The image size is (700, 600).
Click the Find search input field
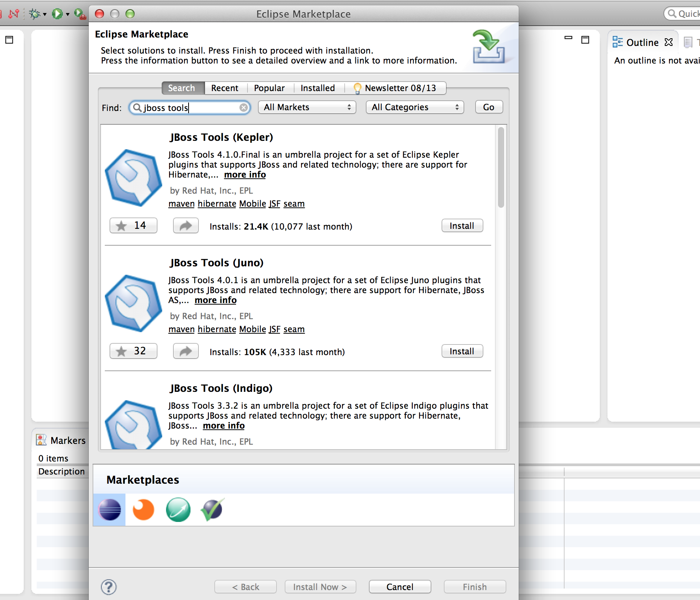point(190,108)
